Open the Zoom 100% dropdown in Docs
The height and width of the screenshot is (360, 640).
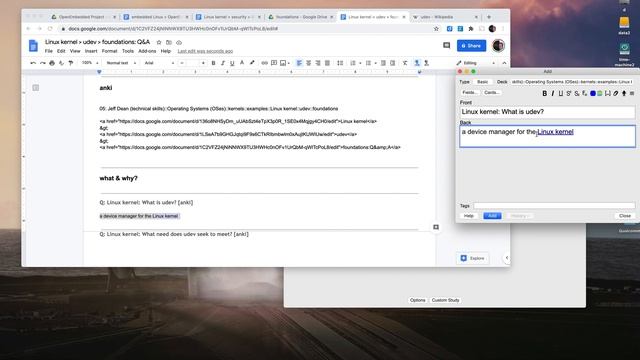click(x=90, y=63)
